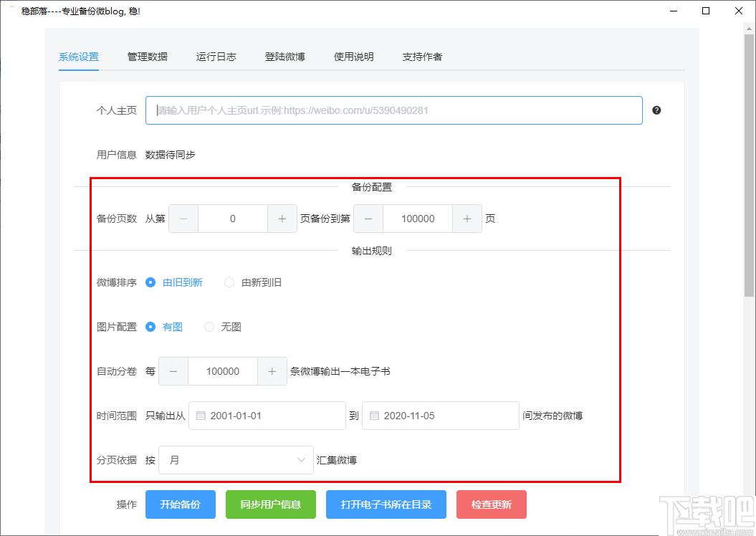Close the 稳部落 window

click(x=738, y=11)
